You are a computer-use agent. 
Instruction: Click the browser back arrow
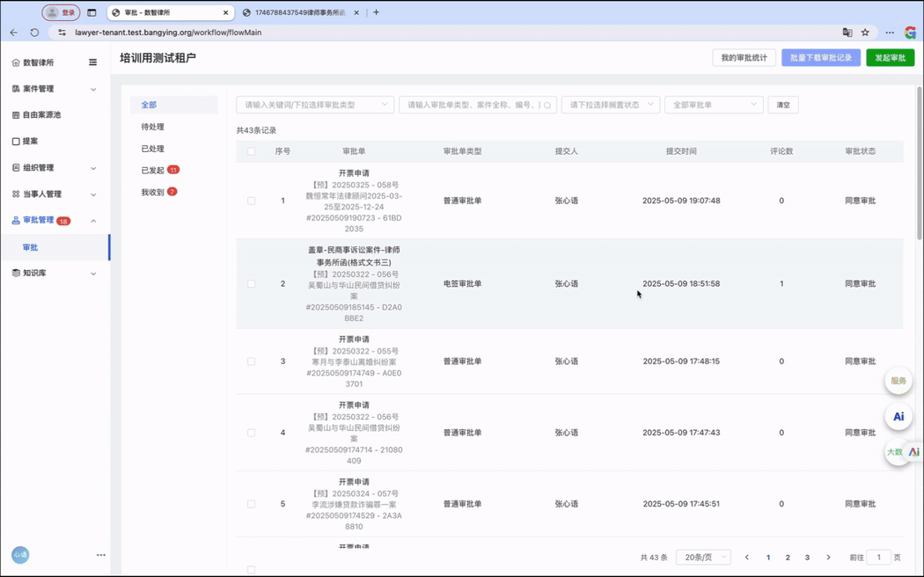coord(14,33)
